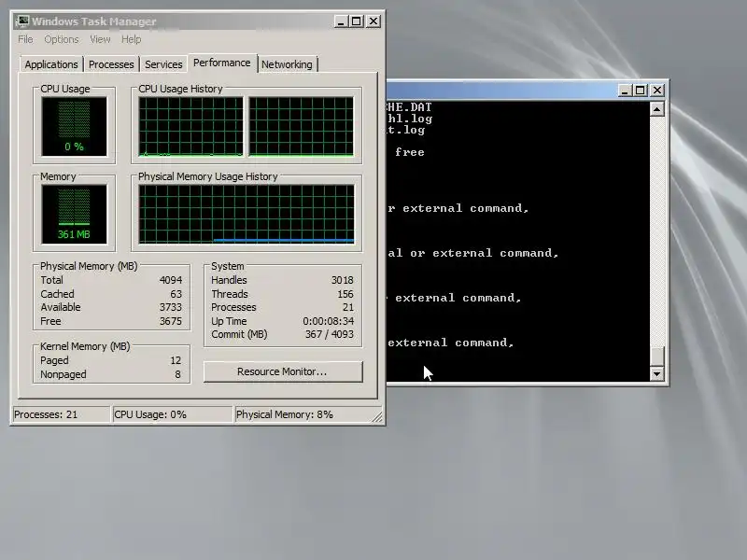Click the status bar CPU Usage: 0% entry
This screenshot has width=747, height=560.
point(173,414)
